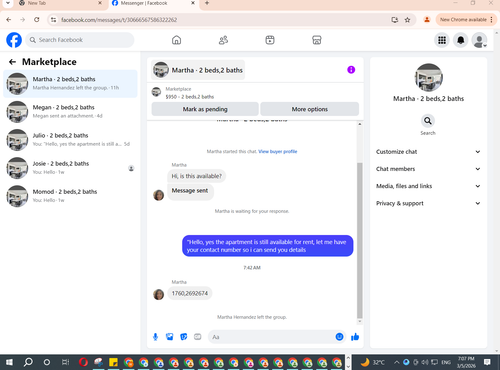The width and height of the screenshot is (500, 370).
Task: Click Martha's avatar in info panel
Action: [x=429, y=78]
